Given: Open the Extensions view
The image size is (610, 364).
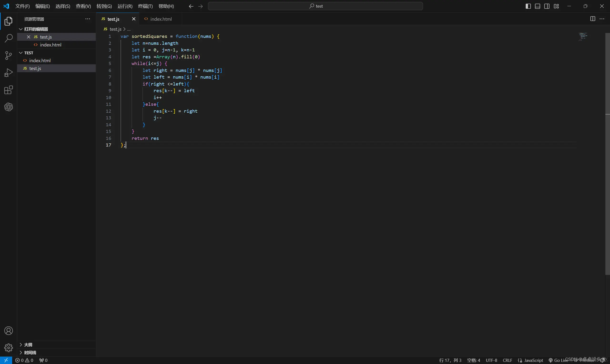Looking at the screenshot, I should click(9, 90).
